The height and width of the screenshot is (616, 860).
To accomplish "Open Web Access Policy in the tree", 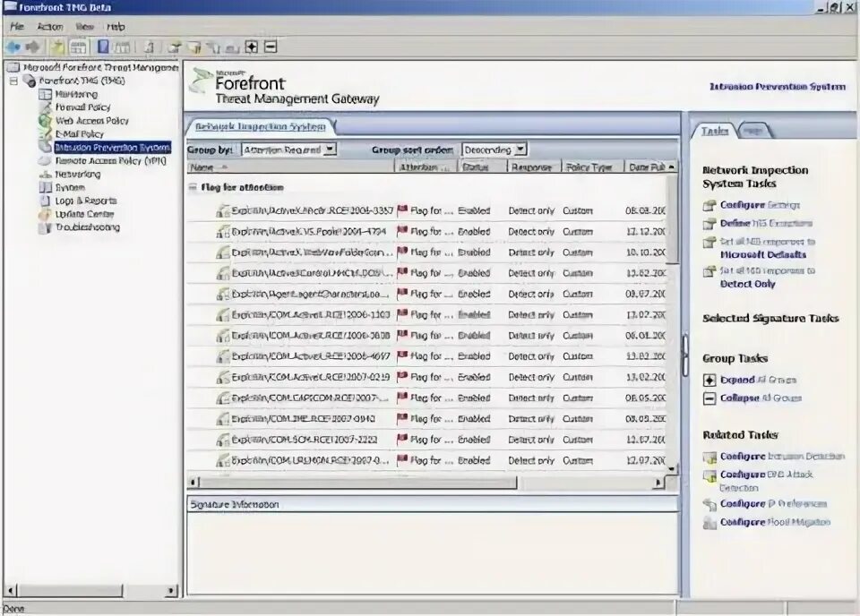I will coord(91,121).
